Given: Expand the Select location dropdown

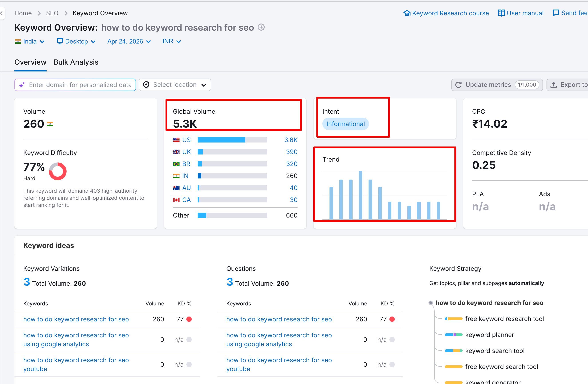Looking at the screenshot, I should tap(204, 85).
